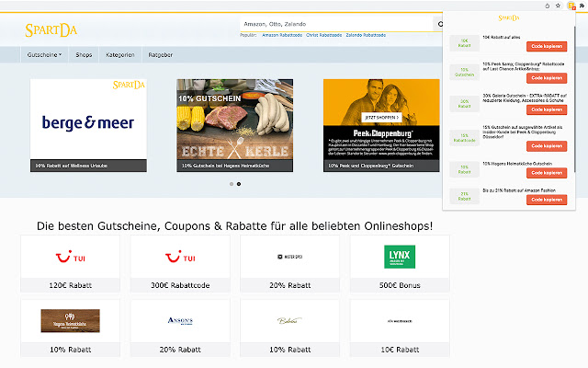Screen dimensions: 588x368
Task: Open the TUI 300€ Rabattcode logo
Action: point(180,257)
